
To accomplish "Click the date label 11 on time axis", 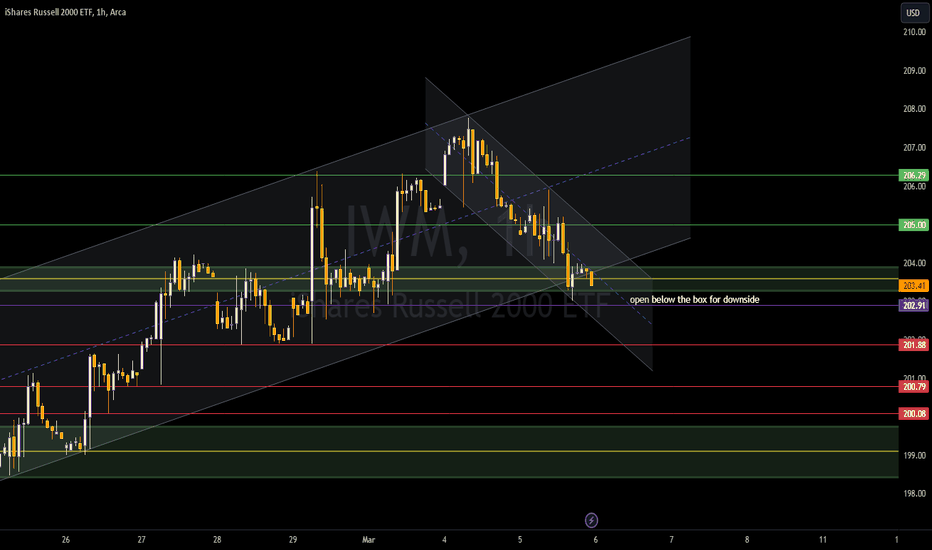I will click(823, 540).
